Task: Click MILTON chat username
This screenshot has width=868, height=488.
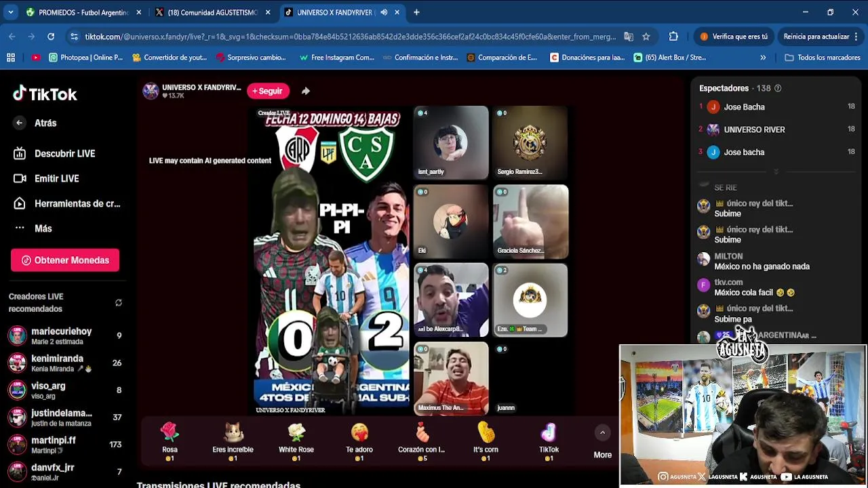Action: tap(728, 256)
